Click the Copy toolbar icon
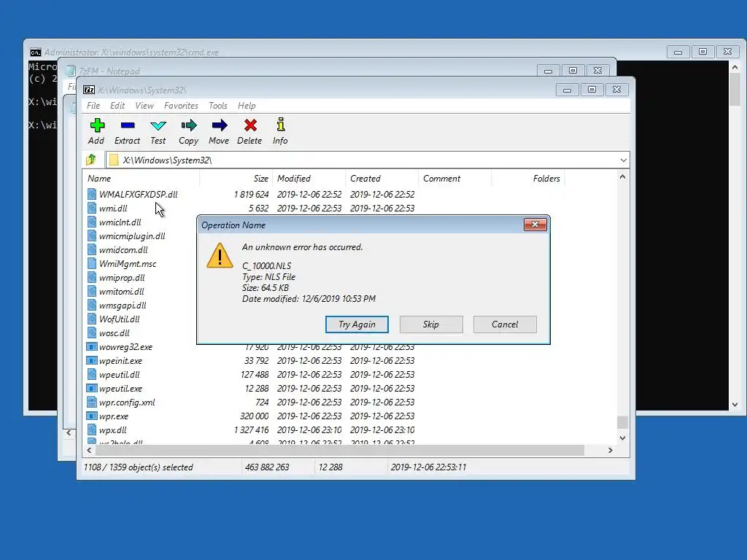The image size is (747, 560). [x=189, y=125]
